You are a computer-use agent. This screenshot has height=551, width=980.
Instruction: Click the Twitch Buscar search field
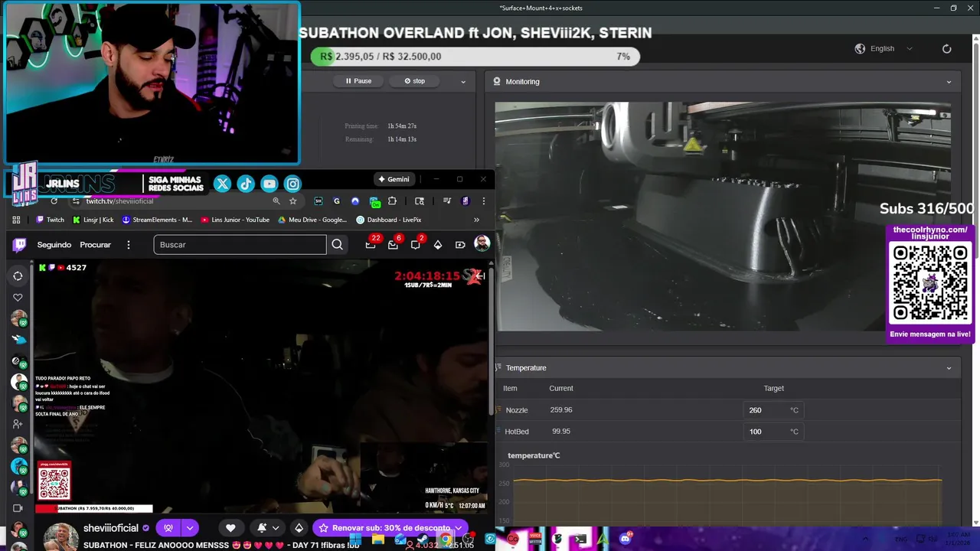coord(240,245)
